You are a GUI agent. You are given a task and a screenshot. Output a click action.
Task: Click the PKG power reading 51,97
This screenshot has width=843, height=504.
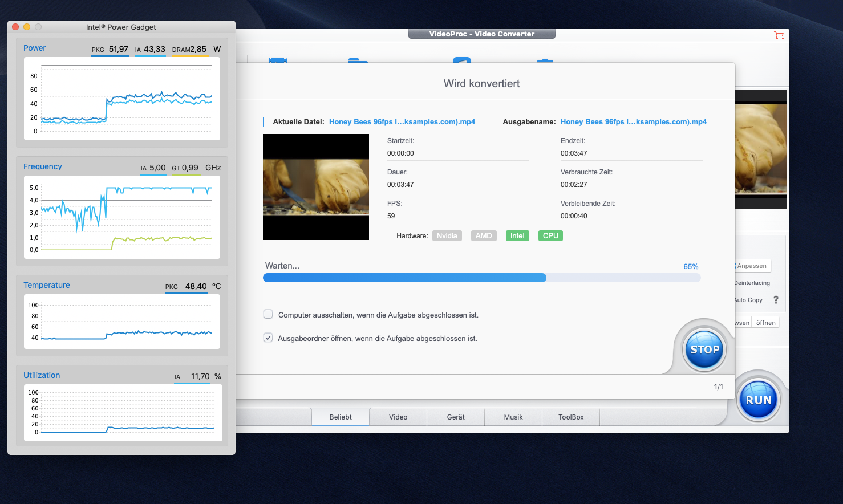click(x=119, y=50)
